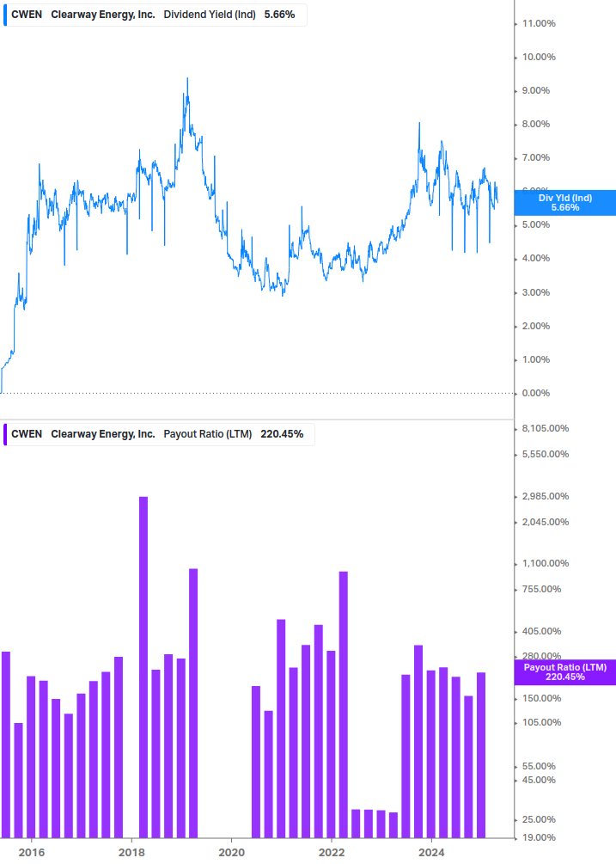Click the 405.00% payout axis label

(541, 631)
